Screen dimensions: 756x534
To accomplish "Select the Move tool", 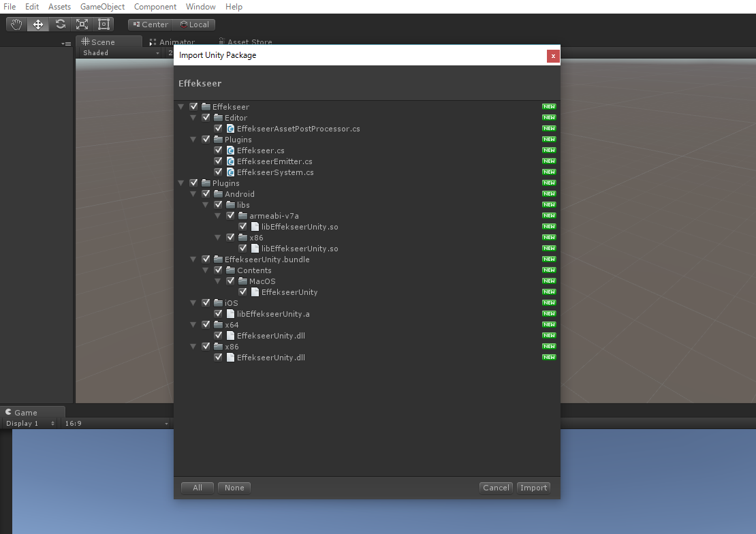I will (x=37, y=24).
